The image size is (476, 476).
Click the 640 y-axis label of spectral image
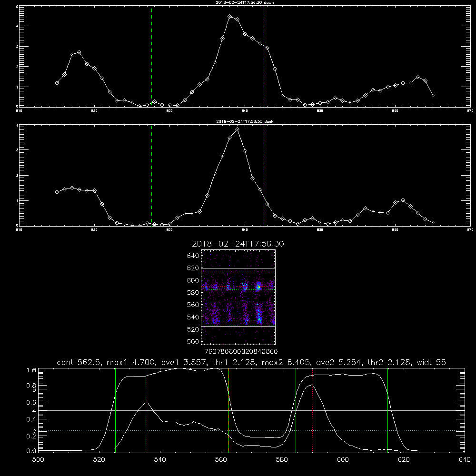[193, 256]
